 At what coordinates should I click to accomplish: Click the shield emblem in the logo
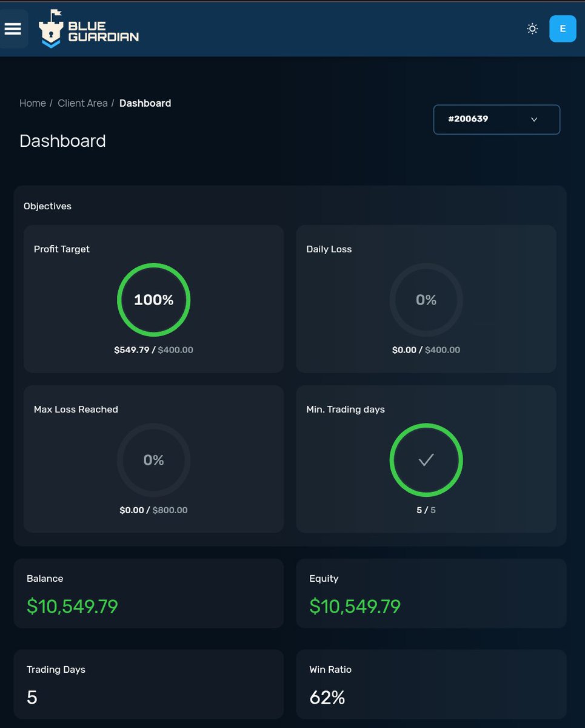coord(52,30)
